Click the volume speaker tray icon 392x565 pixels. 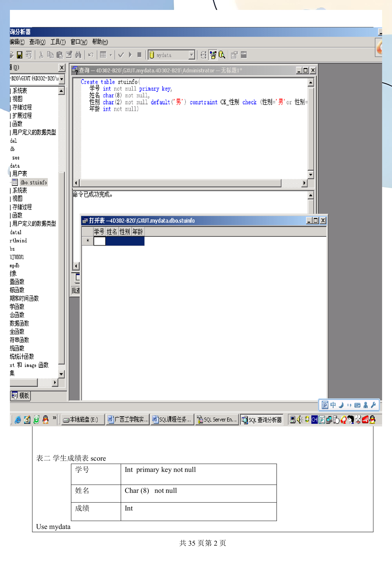tap(300, 420)
